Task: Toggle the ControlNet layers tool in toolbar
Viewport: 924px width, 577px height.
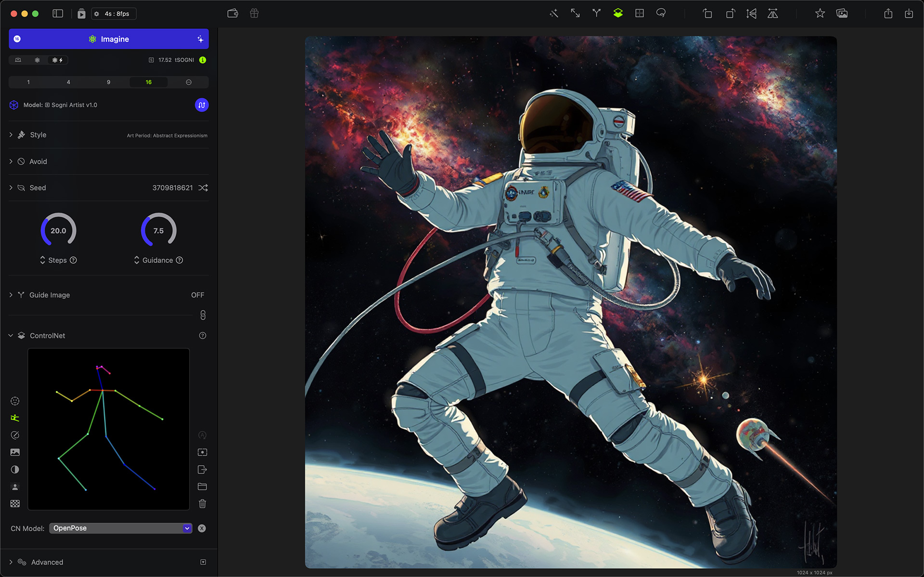Action: 618,13
